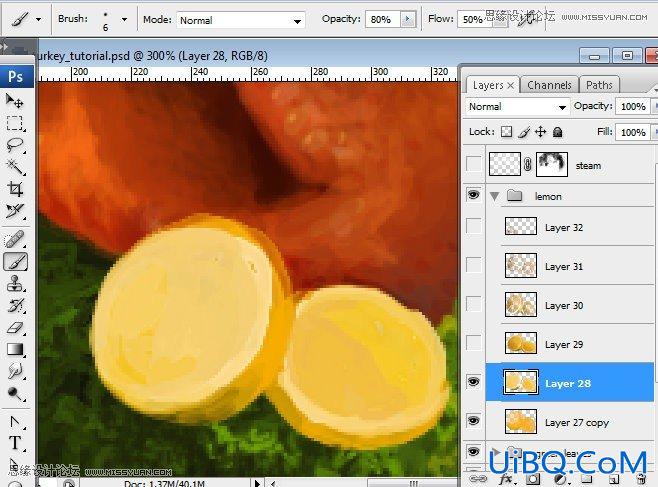The image size is (658, 487).
Task: Open the Brush preset picker dropdown
Action: [x=124, y=19]
